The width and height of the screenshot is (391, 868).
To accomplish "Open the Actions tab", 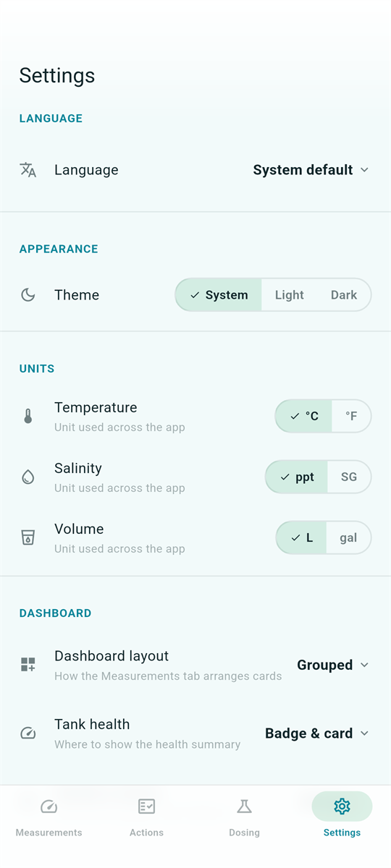I will tap(146, 817).
